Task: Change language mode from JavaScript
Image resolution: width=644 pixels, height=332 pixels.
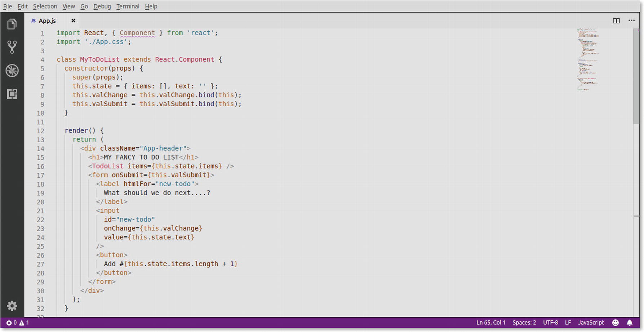Action: [591, 323]
